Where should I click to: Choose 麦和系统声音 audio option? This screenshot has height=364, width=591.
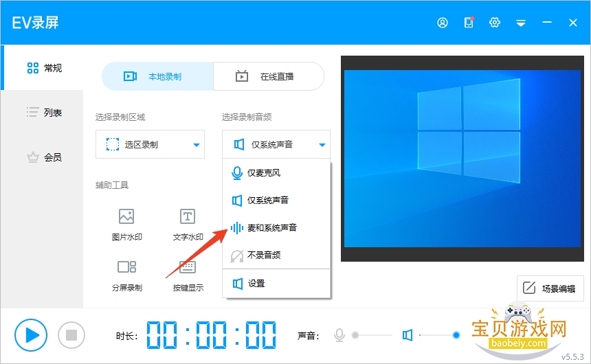(x=276, y=228)
